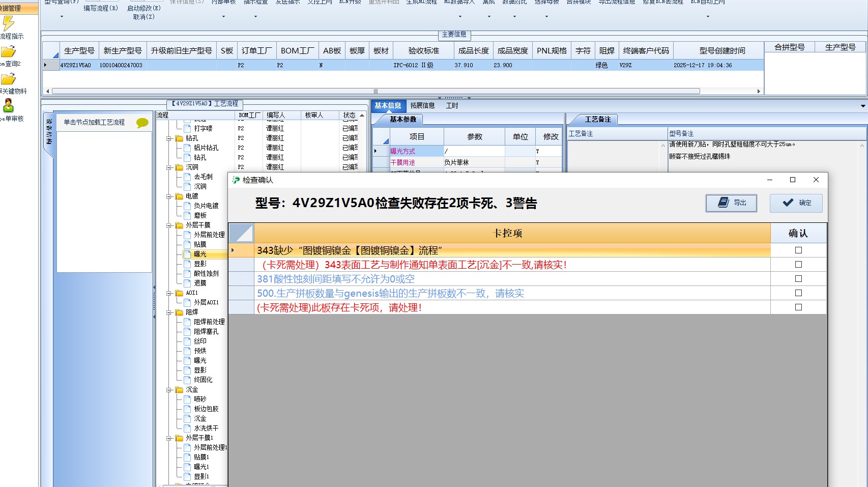
Task: Collapse the 阻焊 tree folder
Action: coord(169,312)
